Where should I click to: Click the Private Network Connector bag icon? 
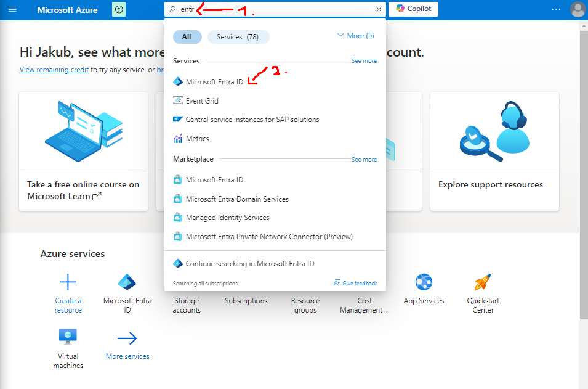[x=178, y=237]
